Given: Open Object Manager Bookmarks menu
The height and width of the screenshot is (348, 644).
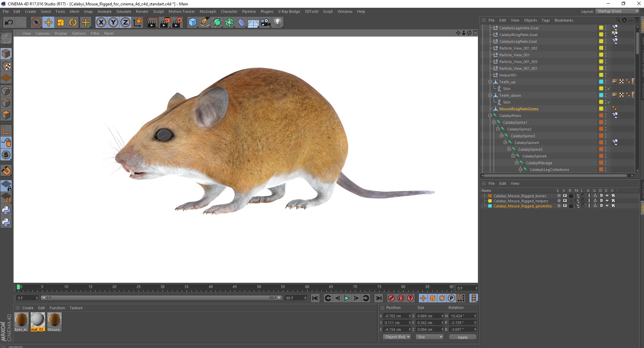Looking at the screenshot, I should (564, 20).
